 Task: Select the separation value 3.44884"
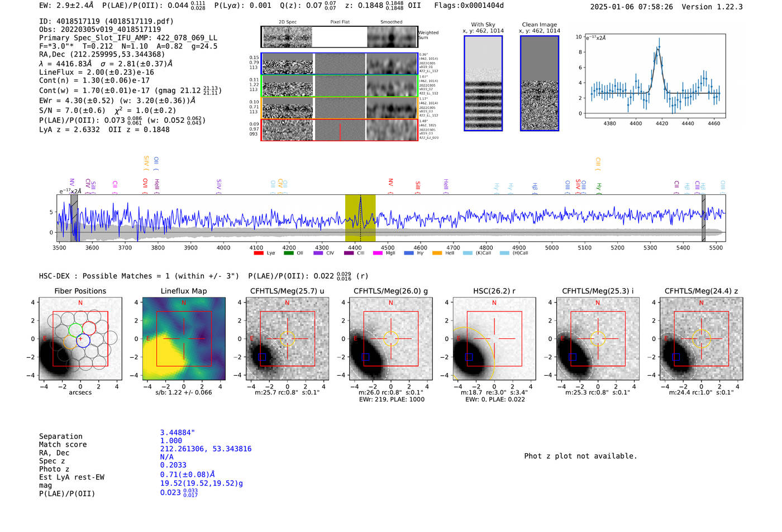point(178,433)
